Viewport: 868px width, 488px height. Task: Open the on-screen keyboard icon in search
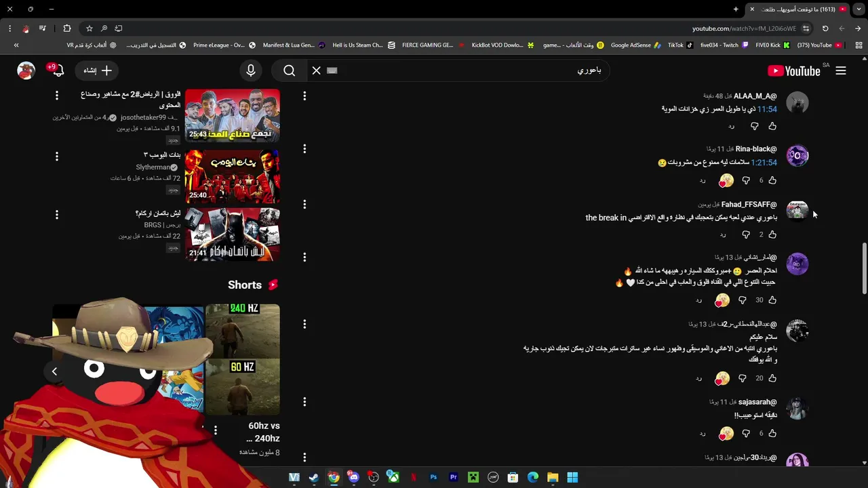332,70
